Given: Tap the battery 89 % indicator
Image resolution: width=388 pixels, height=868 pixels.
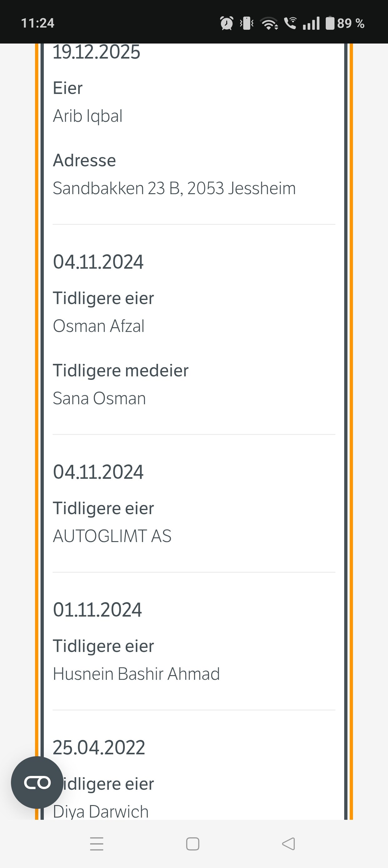Looking at the screenshot, I should (345, 23).
